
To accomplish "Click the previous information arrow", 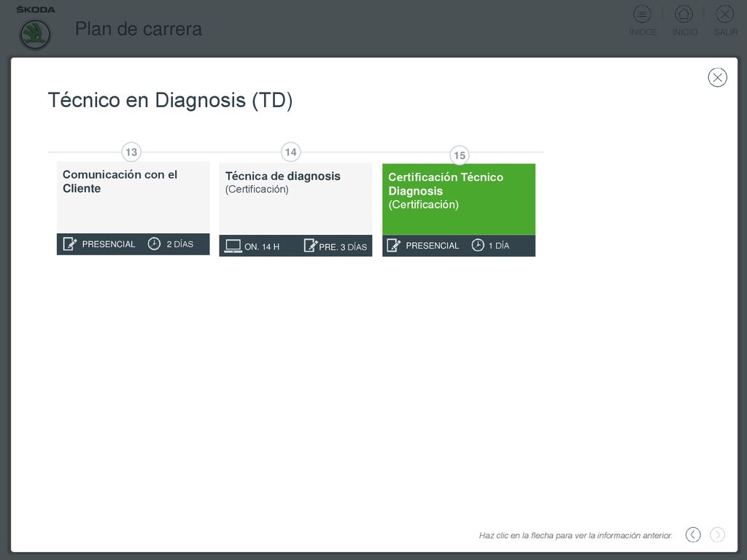I will tap(693, 534).
